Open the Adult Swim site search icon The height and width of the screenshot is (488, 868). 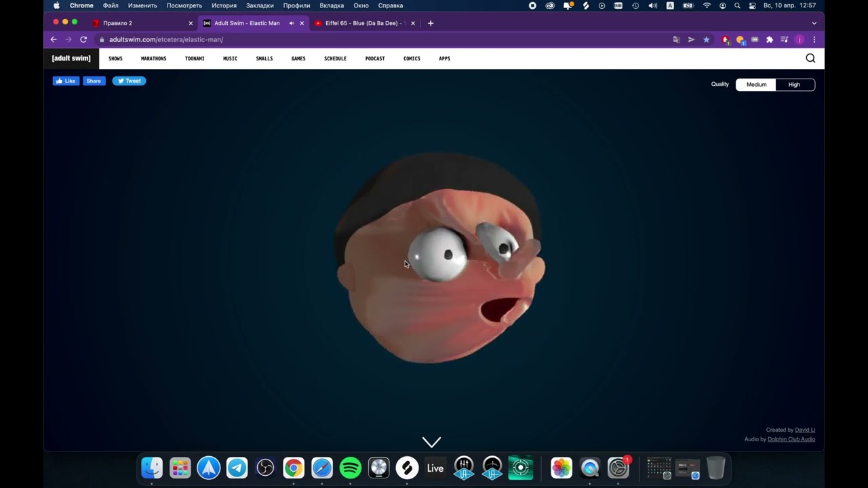tap(810, 58)
